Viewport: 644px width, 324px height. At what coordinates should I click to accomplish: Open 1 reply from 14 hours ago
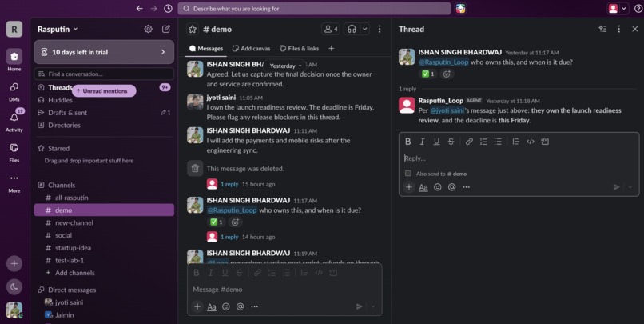tap(229, 237)
